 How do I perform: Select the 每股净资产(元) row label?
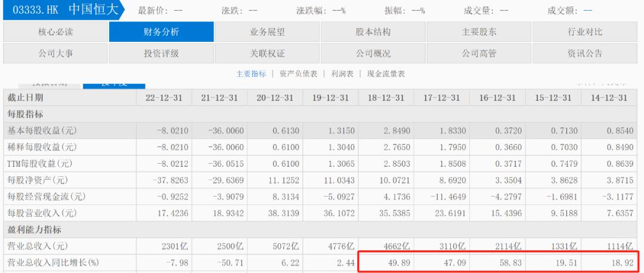38,180
